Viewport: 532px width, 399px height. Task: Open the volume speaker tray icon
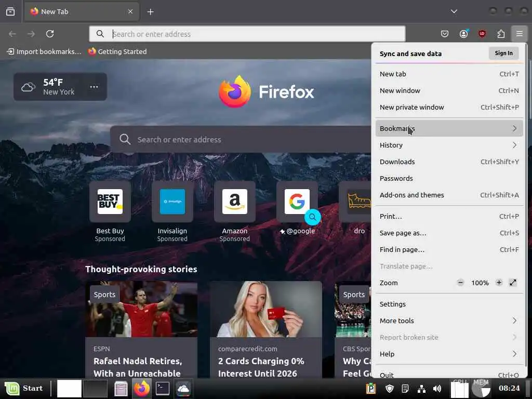tap(437, 389)
